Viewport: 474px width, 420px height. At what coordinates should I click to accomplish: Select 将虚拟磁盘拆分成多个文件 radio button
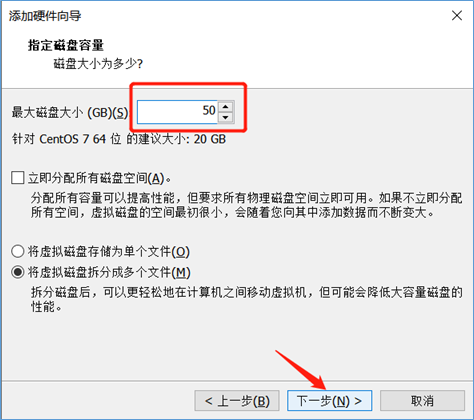point(17,272)
